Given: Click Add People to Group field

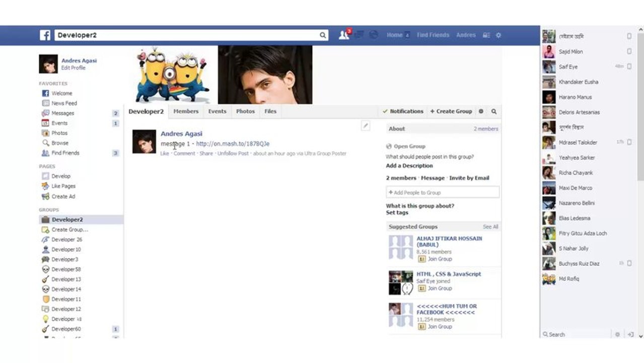Looking at the screenshot, I should (443, 192).
